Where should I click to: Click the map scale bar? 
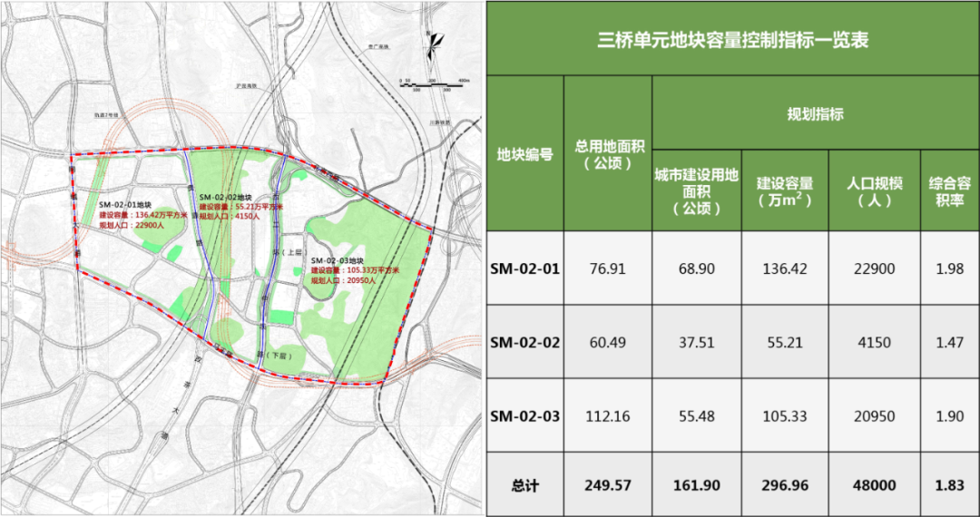[x=434, y=83]
